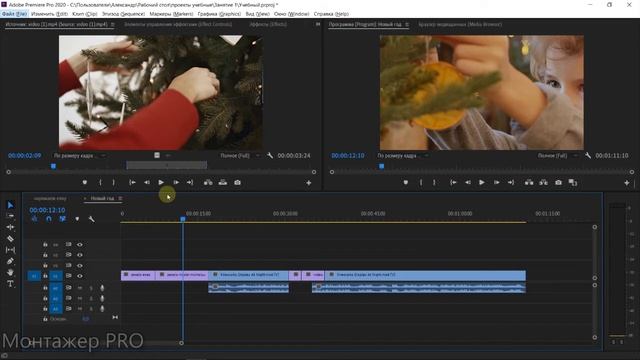Add marker in Program monitor
The width and height of the screenshot is (640, 360).
coord(406,182)
